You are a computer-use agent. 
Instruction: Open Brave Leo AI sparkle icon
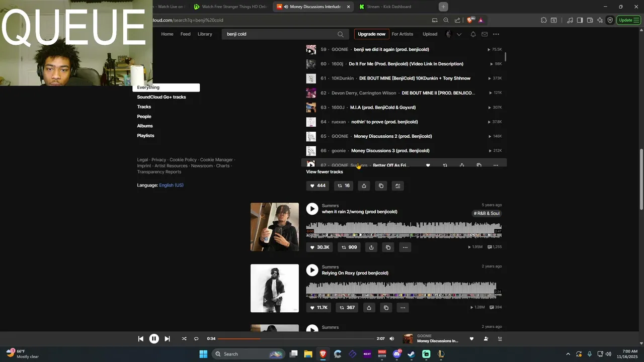pos(600,20)
